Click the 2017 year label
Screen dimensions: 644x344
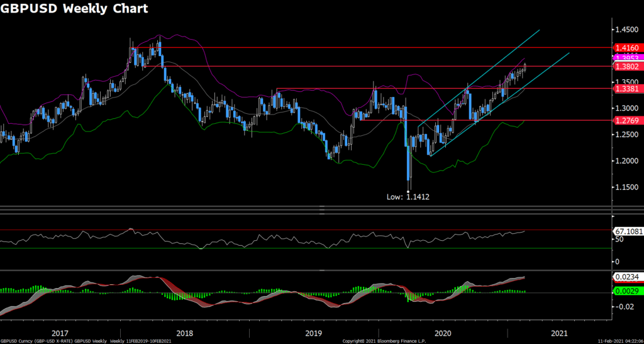tap(60, 332)
